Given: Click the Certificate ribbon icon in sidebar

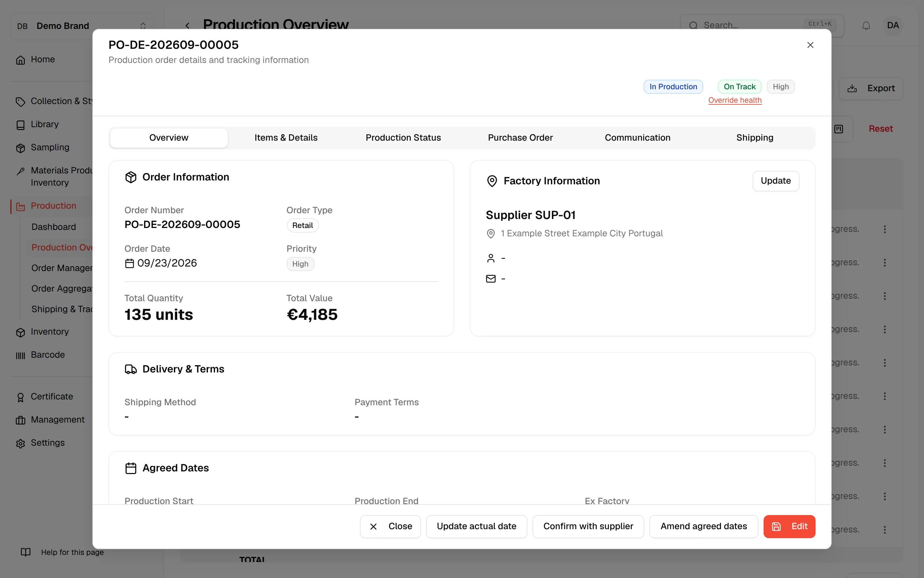Looking at the screenshot, I should [x=21, y=397].
